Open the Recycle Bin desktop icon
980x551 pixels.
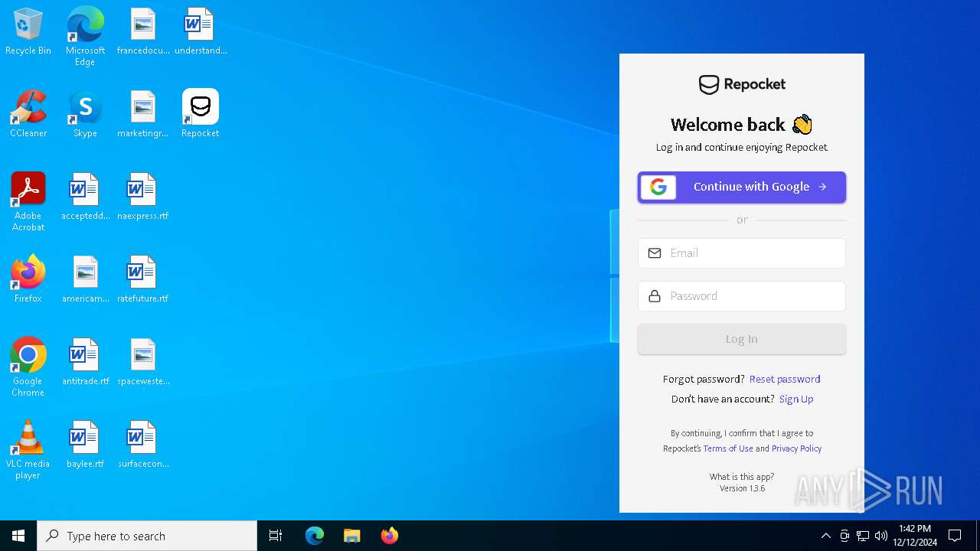click(28, 31)
